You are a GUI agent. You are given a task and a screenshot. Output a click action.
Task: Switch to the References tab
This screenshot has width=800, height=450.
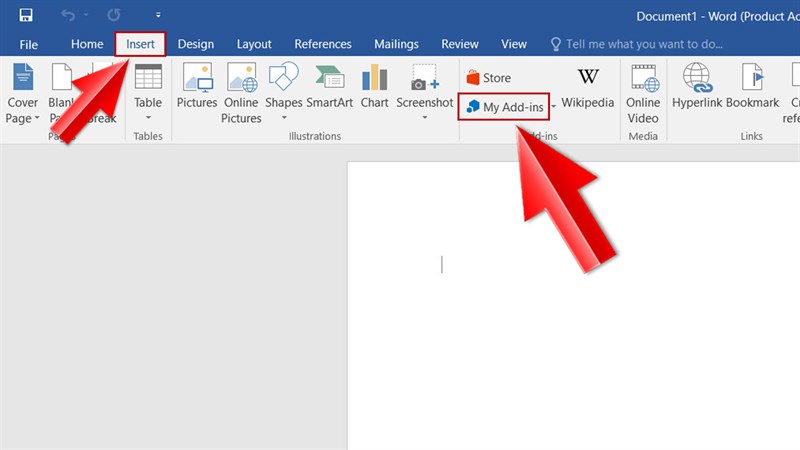click(322, 44)
